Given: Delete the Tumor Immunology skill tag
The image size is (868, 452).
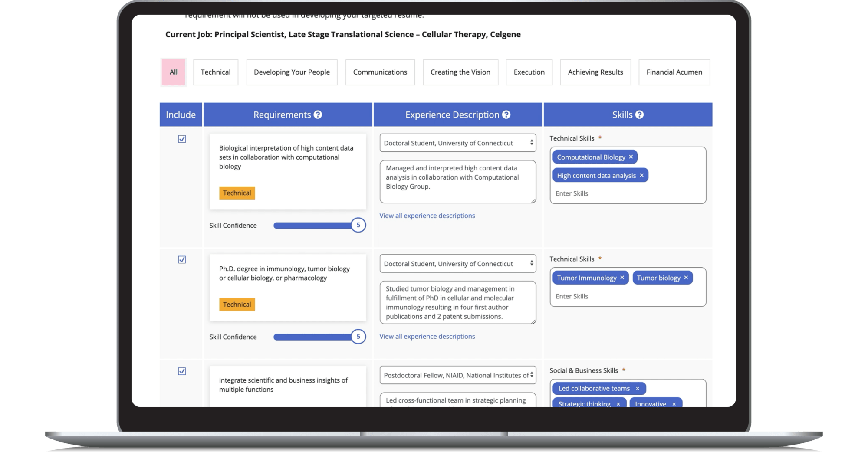Looking at the screenshot, I should pyautogui.click(x=622, y=278).
